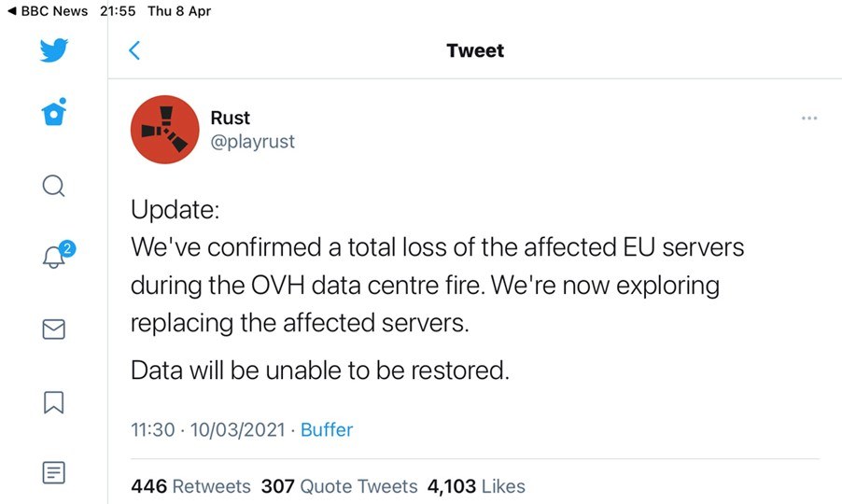View the 4,103 Likes list
The image size is (842, 504).
(x=476, y=486)
